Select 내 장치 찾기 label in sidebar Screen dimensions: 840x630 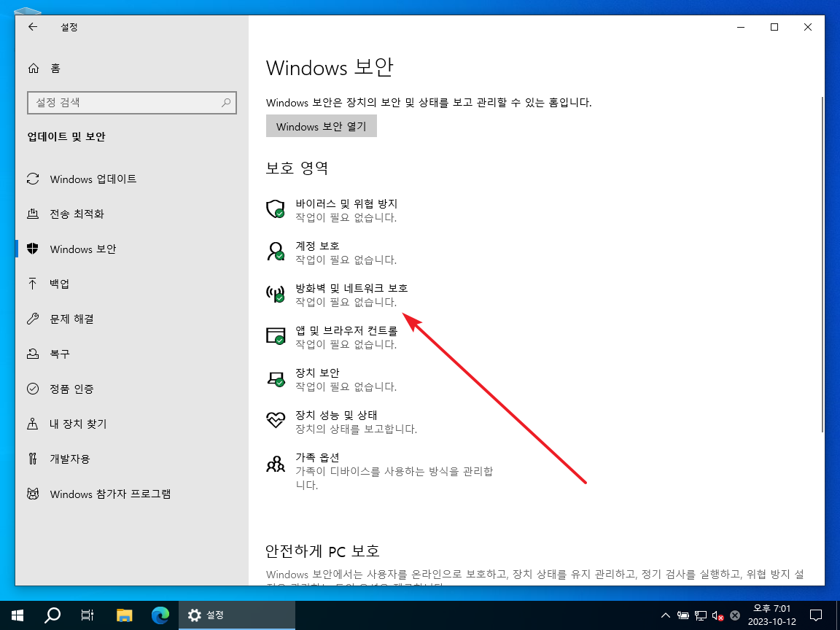pyautogui.click(x=78, y=424)
